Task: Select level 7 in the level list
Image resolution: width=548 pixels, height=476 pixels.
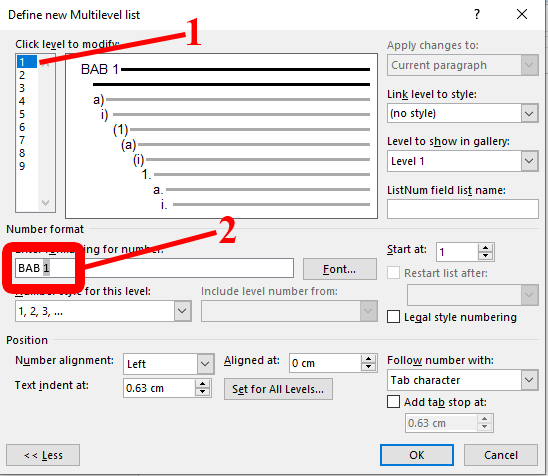Action: [x=27, y=140]
